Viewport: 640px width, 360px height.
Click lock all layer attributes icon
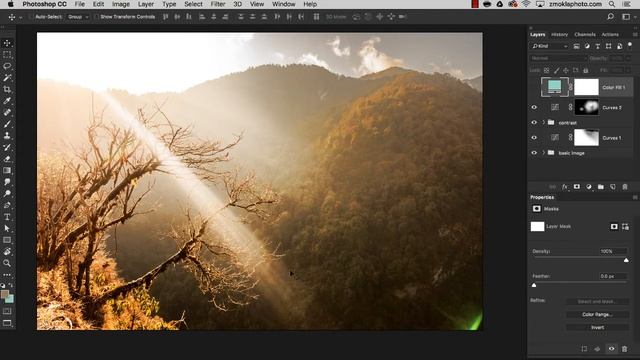pos(586,70)
